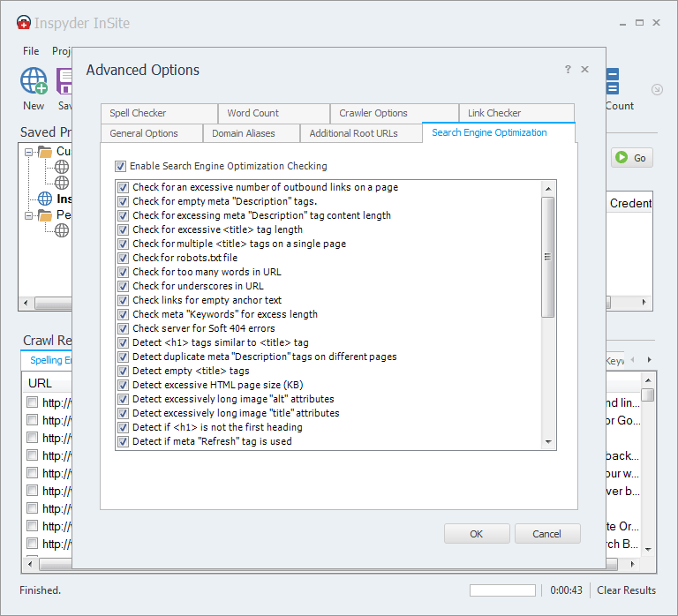The width and height of the screenshot is (678, 616).
Task: Click the SEO list scroll up arrow
Action: [x=548, y=189]
